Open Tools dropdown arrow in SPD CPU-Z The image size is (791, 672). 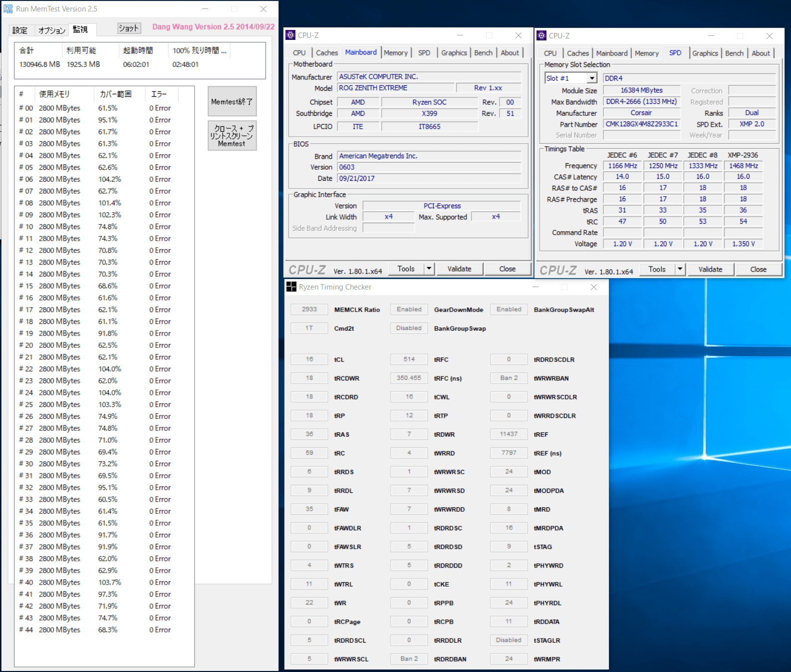coord(680,269)
